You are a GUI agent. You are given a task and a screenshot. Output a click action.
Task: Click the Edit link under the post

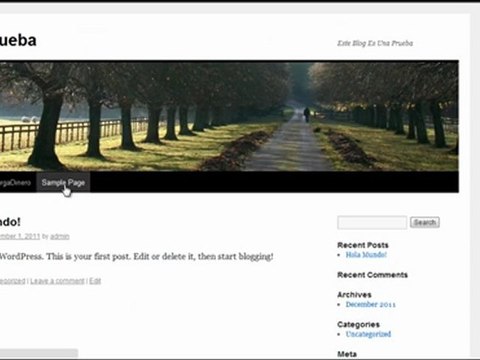(x=95, y=281)
